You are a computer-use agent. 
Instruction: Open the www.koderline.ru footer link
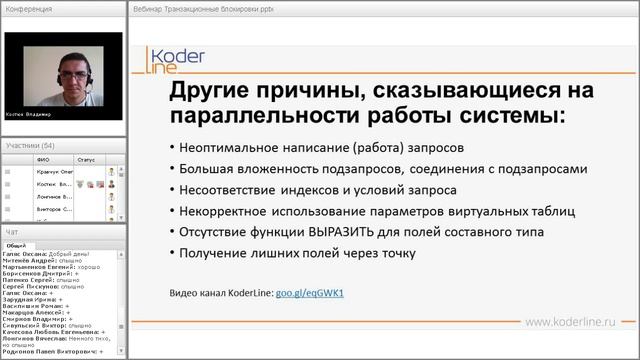tap(570, 322)
